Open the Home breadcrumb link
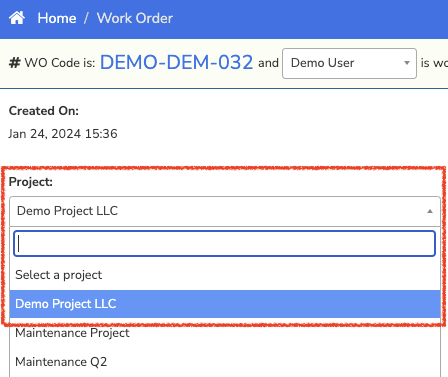This screenshot has height=377, width=448. coord(57,18)
